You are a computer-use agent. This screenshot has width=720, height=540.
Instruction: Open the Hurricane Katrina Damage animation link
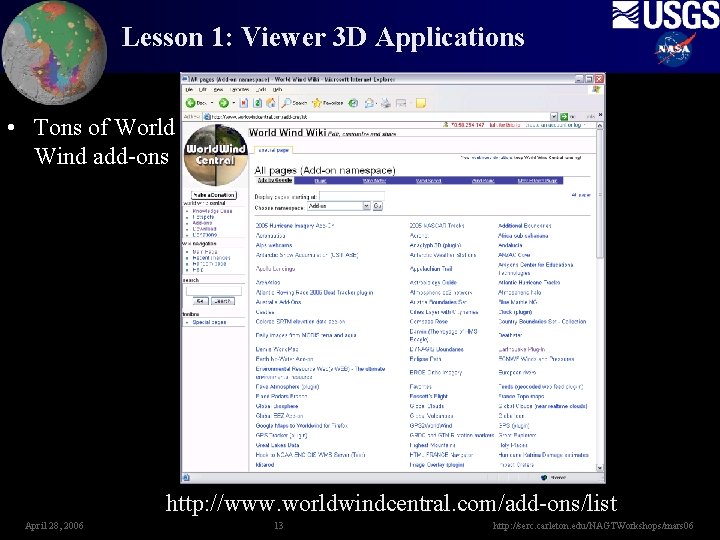tap(543, 455)
